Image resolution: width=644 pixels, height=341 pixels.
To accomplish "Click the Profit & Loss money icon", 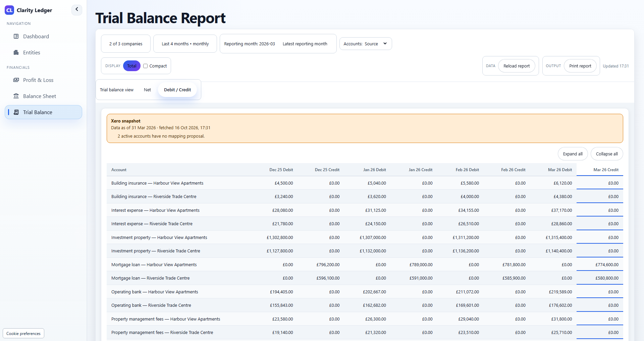I will point(16,80).
